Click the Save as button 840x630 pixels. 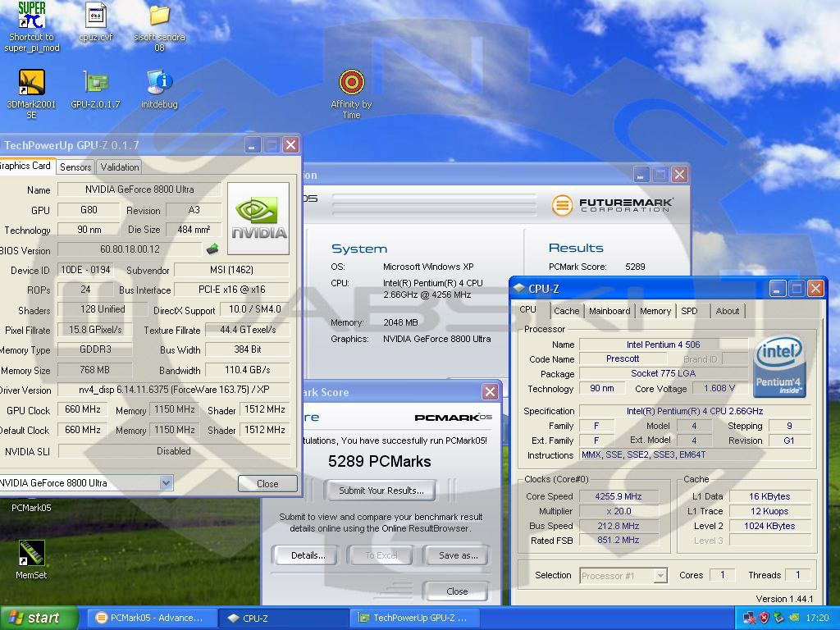[x=458, y=555]
